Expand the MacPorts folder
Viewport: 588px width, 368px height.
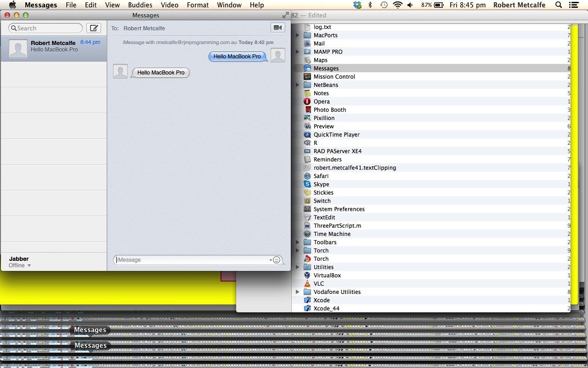297,35
